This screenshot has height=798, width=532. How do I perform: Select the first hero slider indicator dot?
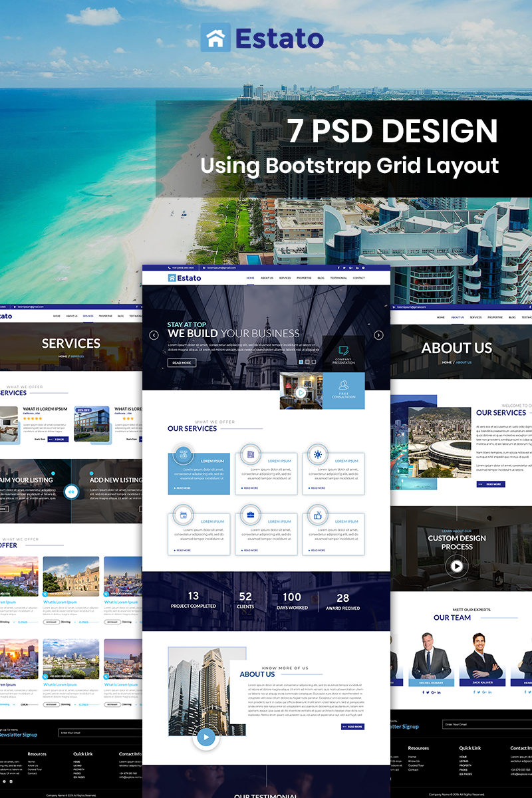(300, 362)
